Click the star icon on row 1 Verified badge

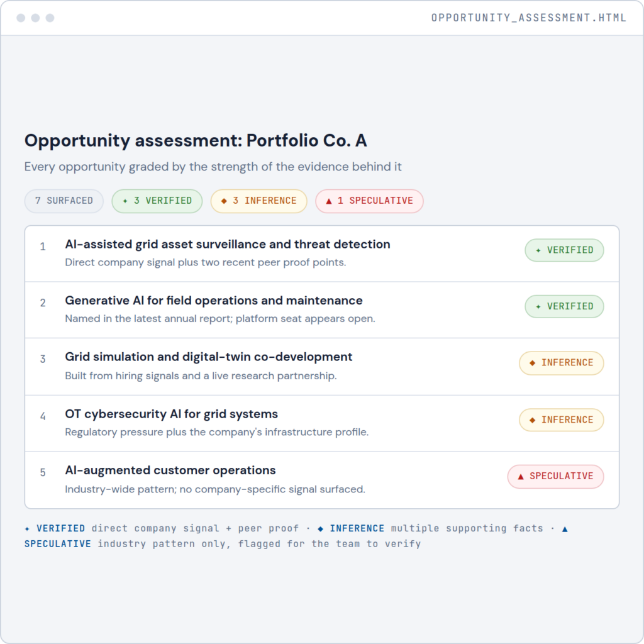(x=538, y=250)
